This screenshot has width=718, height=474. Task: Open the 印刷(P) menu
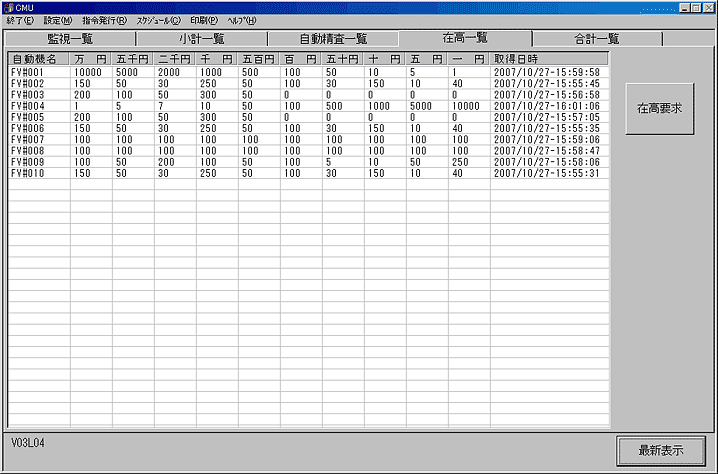[203, 20]
